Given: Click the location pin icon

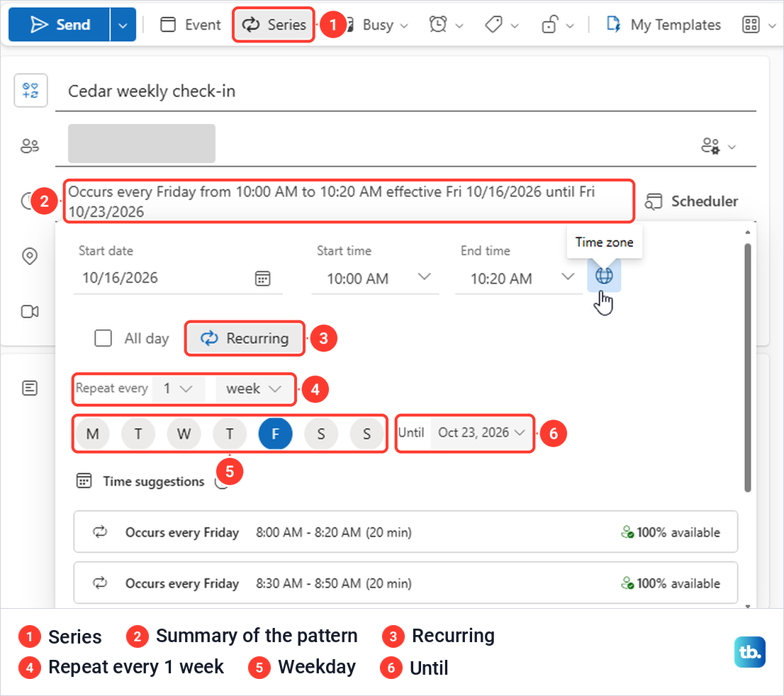Looking at the screenshot, I should tap(30, 256).
